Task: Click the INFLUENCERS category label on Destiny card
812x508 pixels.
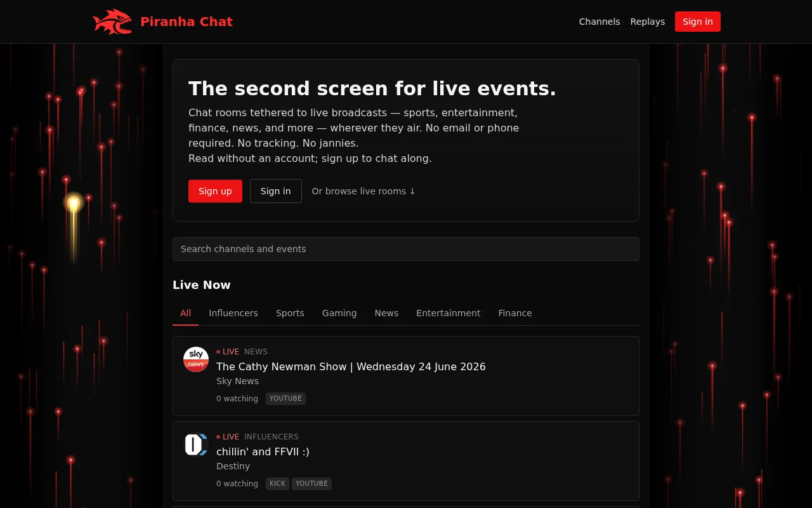Action: pyautogui.click(x=272, y=437)
